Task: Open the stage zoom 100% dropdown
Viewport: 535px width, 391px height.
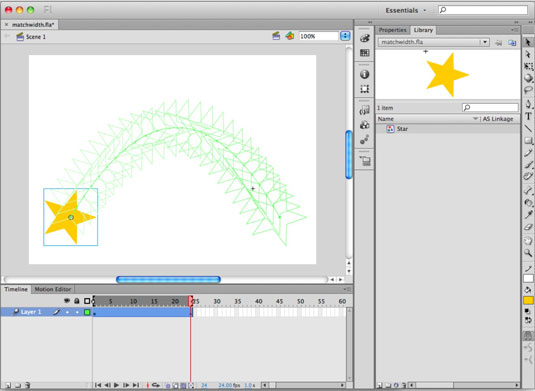Action: [x=345, y=36]
